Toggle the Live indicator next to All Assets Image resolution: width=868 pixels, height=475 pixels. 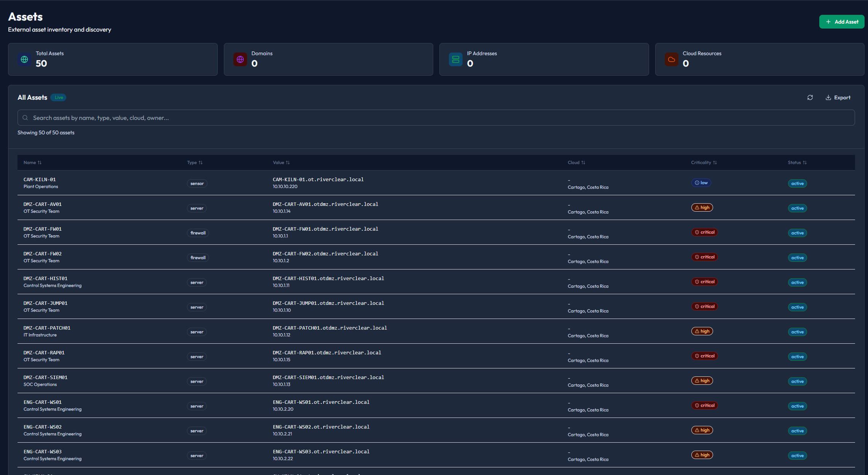click(x=58, y=97)
